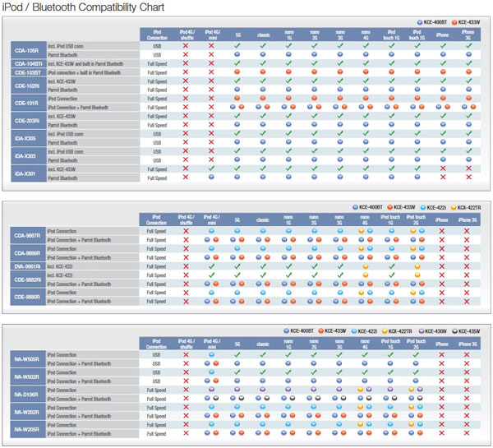Click red X for iDA-X301 Parrot Bluetooth iPhone 3G

tap(468, 177)
